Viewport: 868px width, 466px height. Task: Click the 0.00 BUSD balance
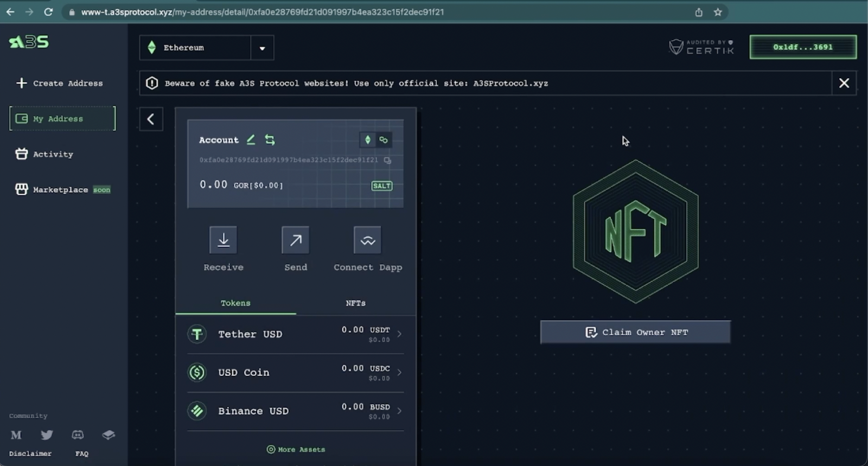tap(366, 407)
